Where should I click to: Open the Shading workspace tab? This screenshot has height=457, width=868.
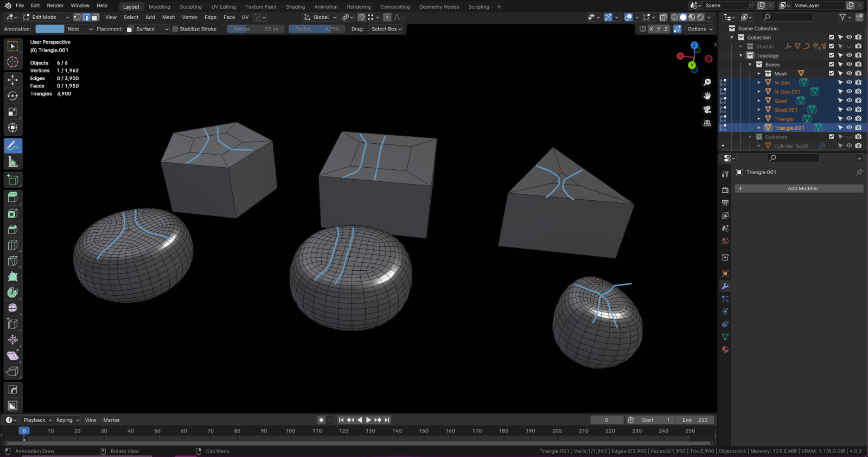(295, 7)
